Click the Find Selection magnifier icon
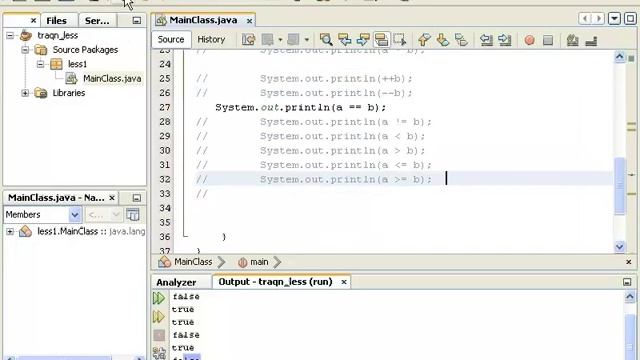The height and width of the screenshot is (360, 640). coord(326,40)
